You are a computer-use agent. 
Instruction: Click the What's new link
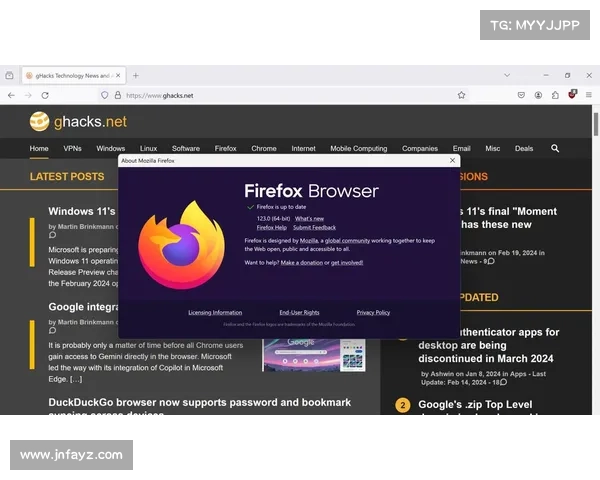click(x=309, y=218)
